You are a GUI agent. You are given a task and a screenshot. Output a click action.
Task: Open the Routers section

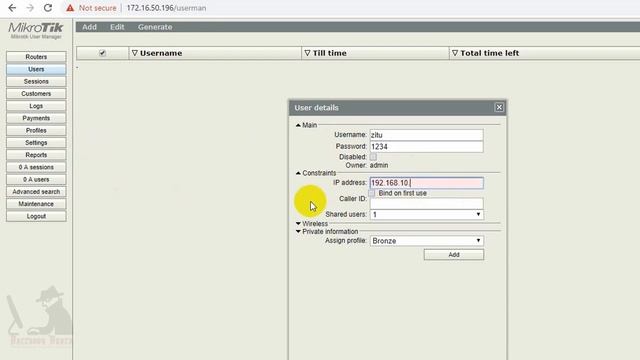point(36,57)
